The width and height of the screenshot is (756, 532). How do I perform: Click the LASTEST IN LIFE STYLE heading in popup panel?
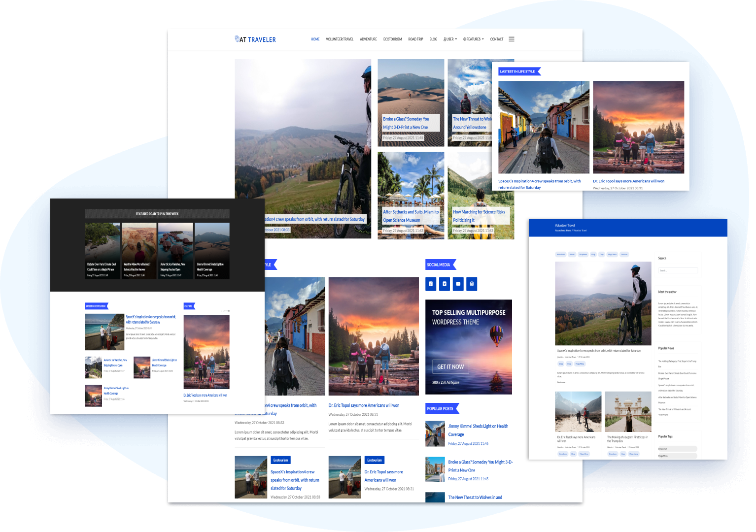(x=518, y=71)
